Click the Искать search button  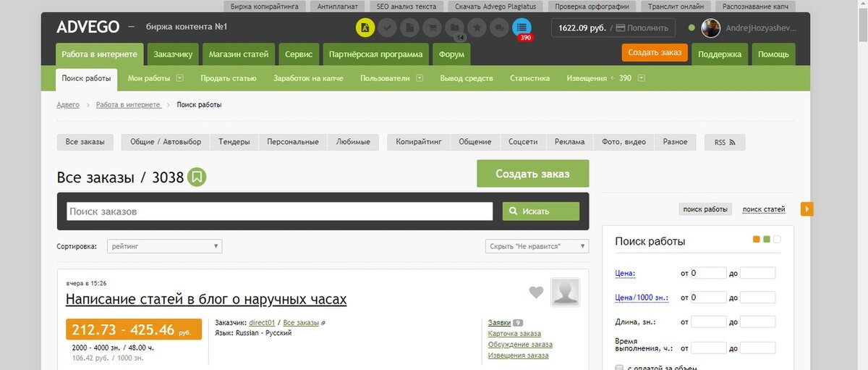tap(541, 211)
